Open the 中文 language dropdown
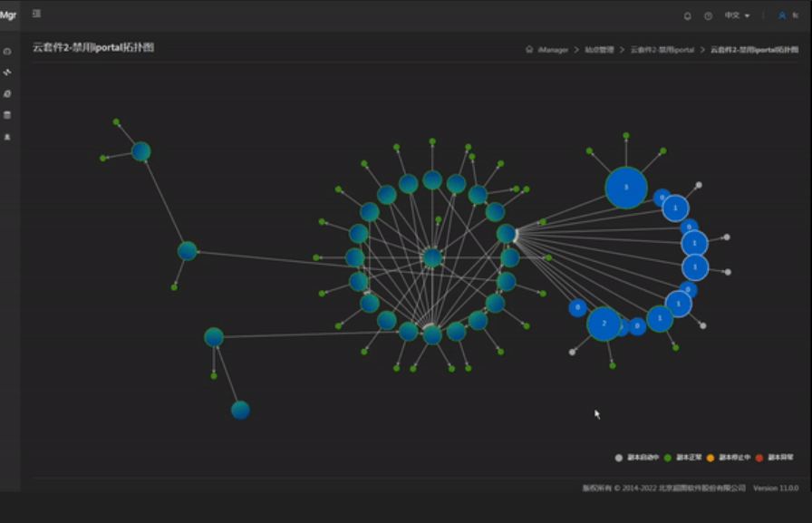 click(x=736, y=15)
